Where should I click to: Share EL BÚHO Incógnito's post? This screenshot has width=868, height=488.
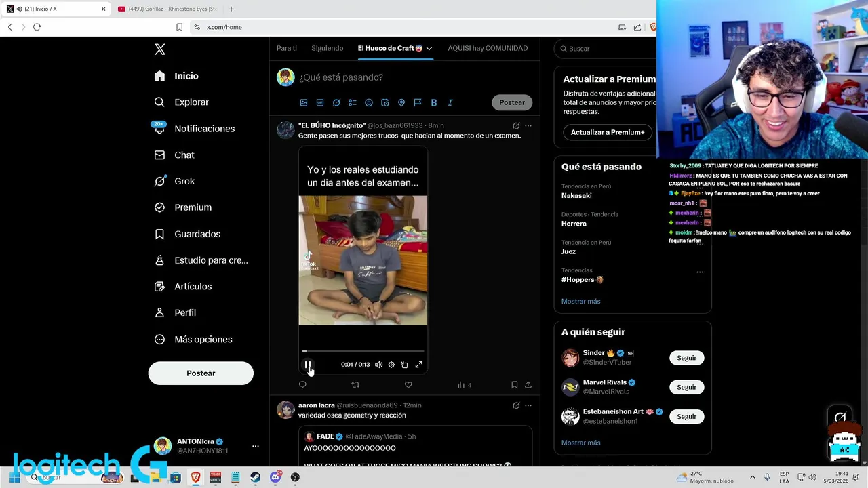[x=528, y=385]
